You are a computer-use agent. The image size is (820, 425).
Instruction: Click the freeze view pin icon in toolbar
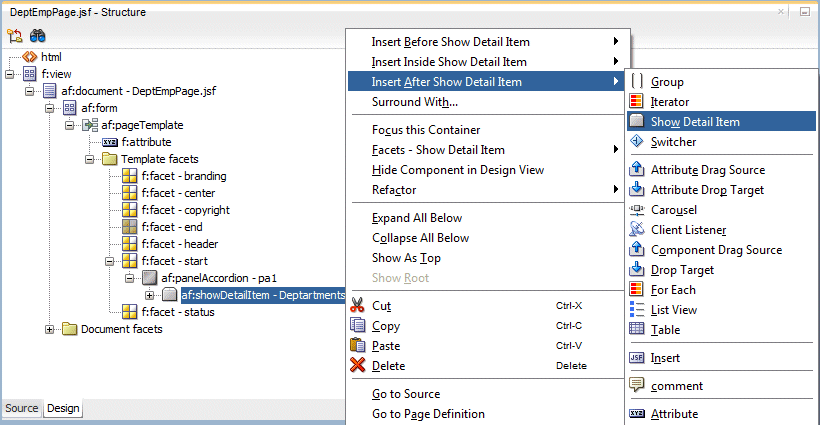coord(15,36)
